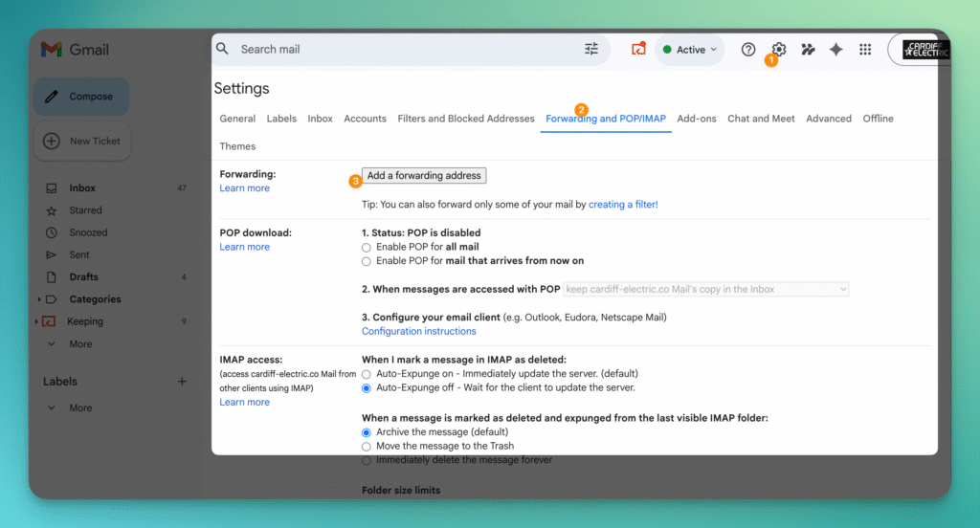Open search filter options icon
Viewport: 980px width, 528px height.
tap(591, 49)
